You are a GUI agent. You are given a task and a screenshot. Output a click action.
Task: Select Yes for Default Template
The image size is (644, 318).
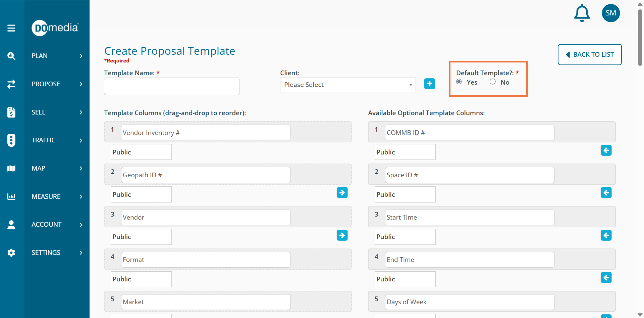click(x=459, y=82)
